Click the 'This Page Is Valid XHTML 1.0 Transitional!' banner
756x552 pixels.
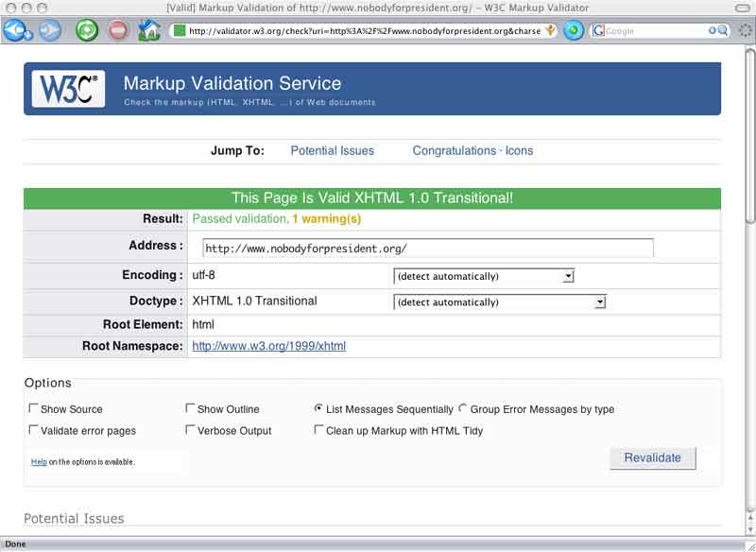coord(372,198)
